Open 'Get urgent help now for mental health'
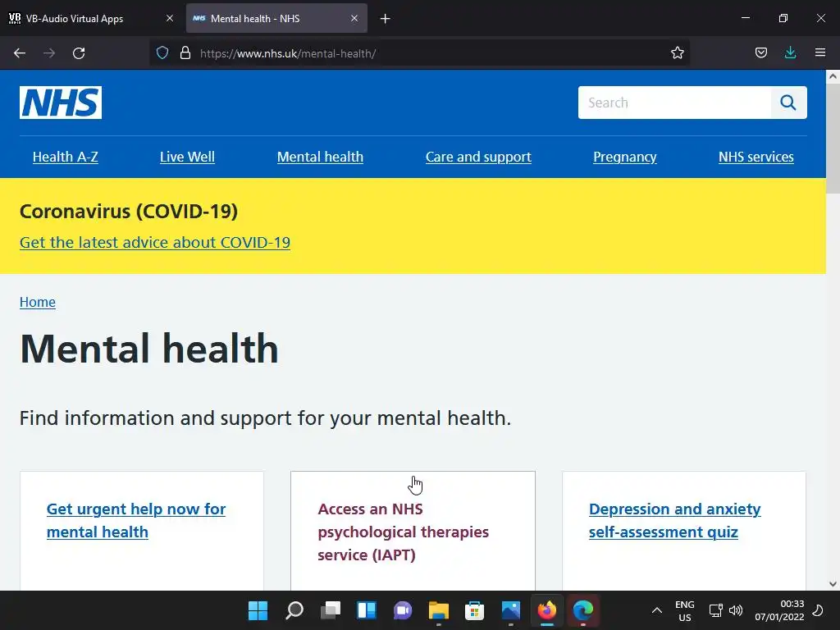Viewport: 840px width, 630px height. 136,520
